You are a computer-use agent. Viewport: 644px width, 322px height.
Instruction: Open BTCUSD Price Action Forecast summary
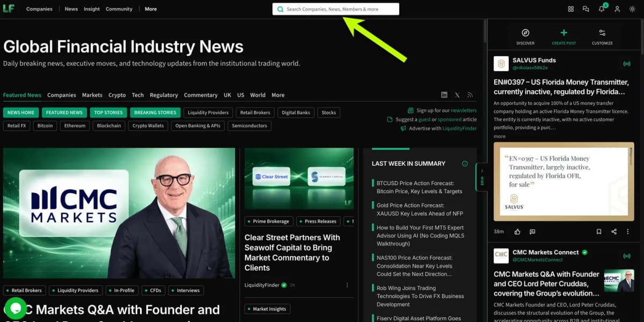click(419, 187)
